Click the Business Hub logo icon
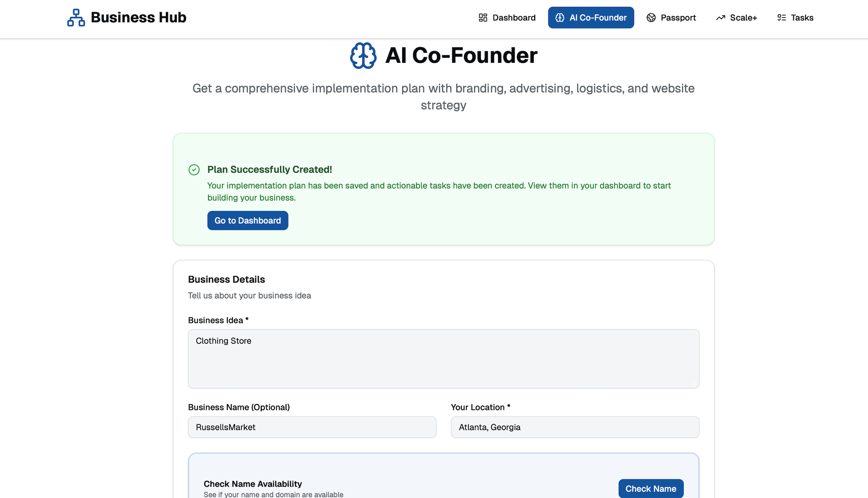The image size is (868, 498). tap(76, 18)
